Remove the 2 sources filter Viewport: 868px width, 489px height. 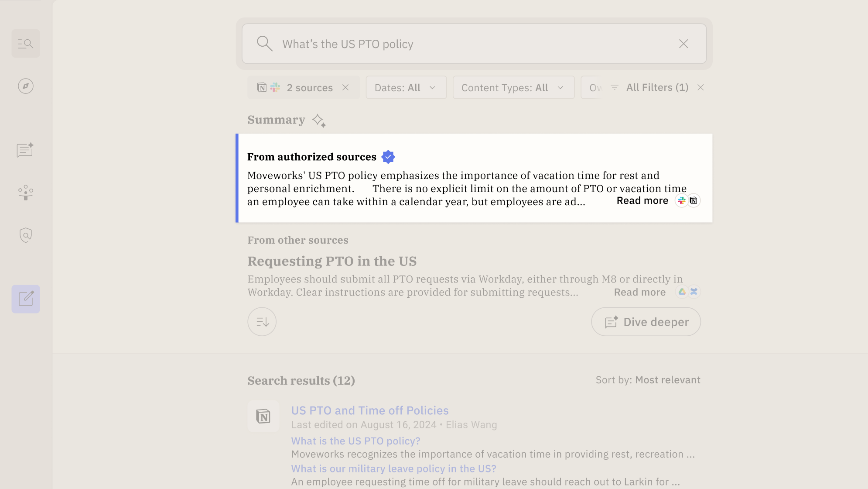tap(345, 87)
